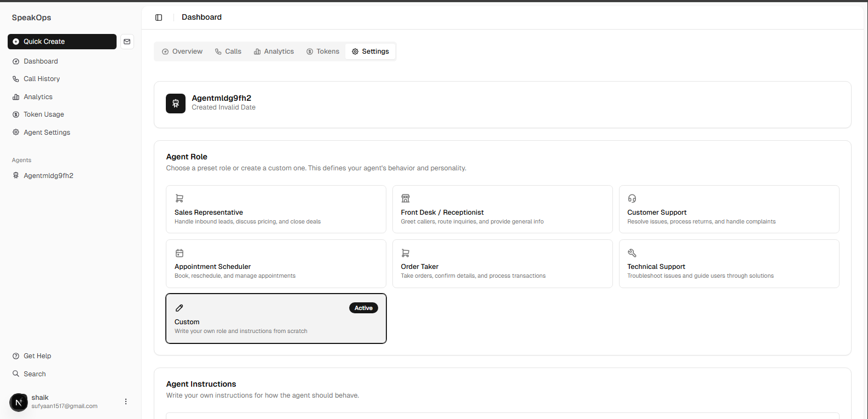
Task: Click the Created Invalid Date text
Action: point(223,107)
